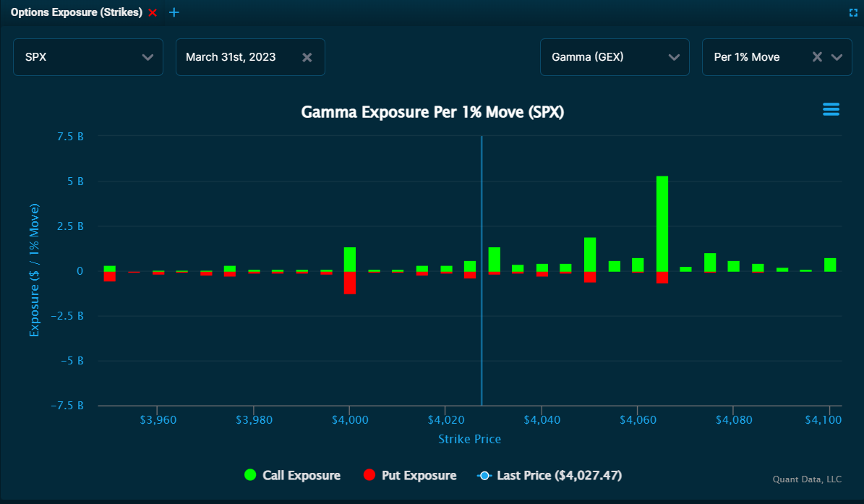Screen dimensions: 864x504
Task: Click the Quant Data, LLC credit
Action: tap(807, 479)
